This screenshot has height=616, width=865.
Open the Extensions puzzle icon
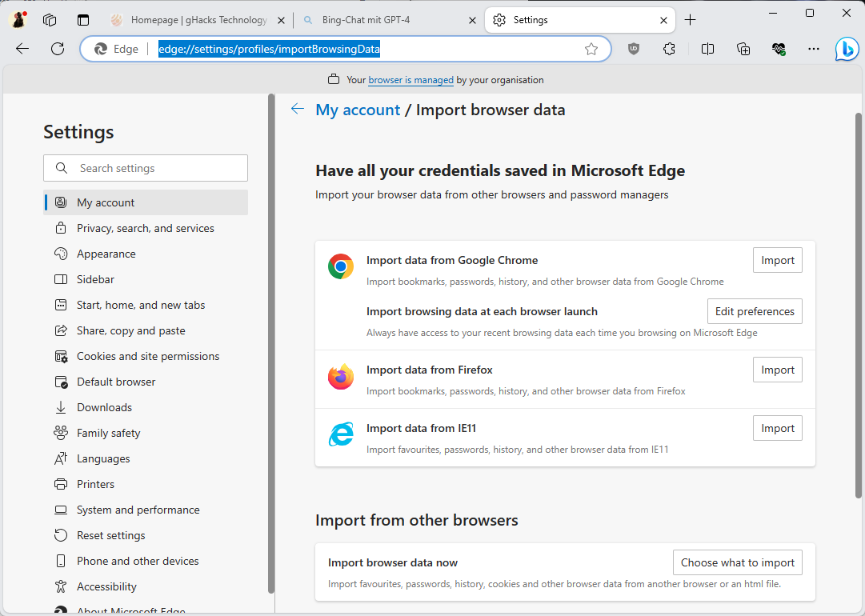tap(669, 49)
